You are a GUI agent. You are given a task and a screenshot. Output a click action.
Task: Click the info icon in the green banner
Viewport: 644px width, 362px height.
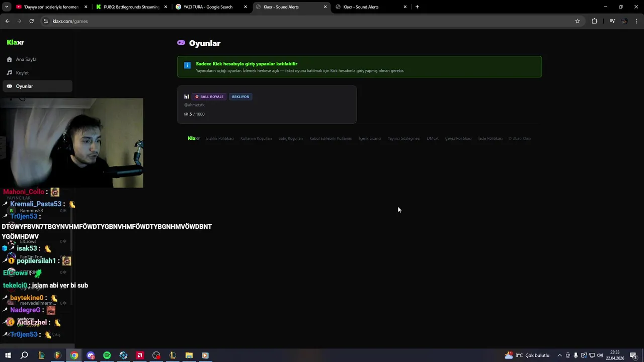(187, 65)
